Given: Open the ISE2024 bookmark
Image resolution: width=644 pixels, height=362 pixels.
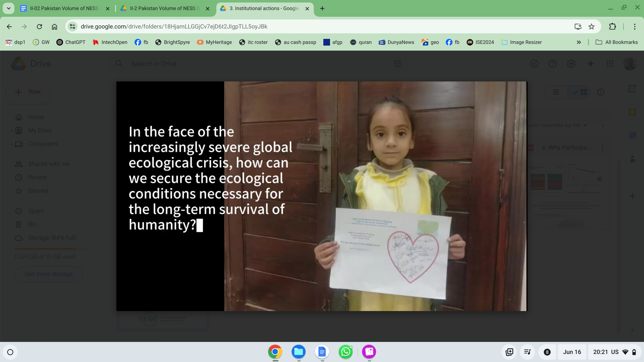Looking at the screenshot, I should (480, 42).
